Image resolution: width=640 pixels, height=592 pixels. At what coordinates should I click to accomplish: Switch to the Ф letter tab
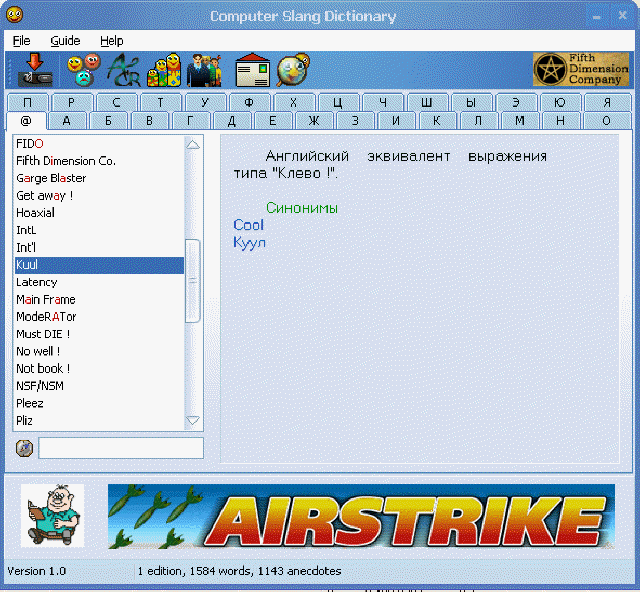pos(249,102)
